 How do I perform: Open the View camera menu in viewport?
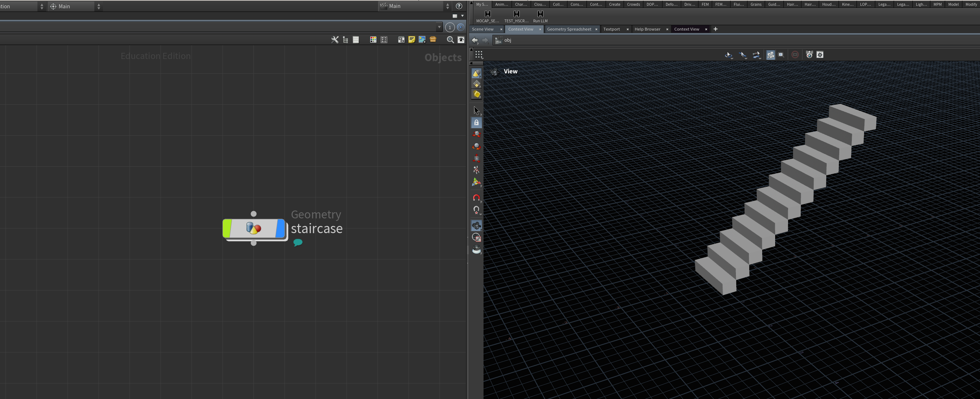[x=510, y=72]
